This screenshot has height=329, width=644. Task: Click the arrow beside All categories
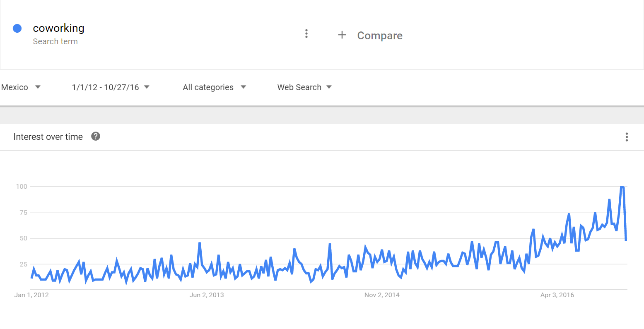coord(243,87)
